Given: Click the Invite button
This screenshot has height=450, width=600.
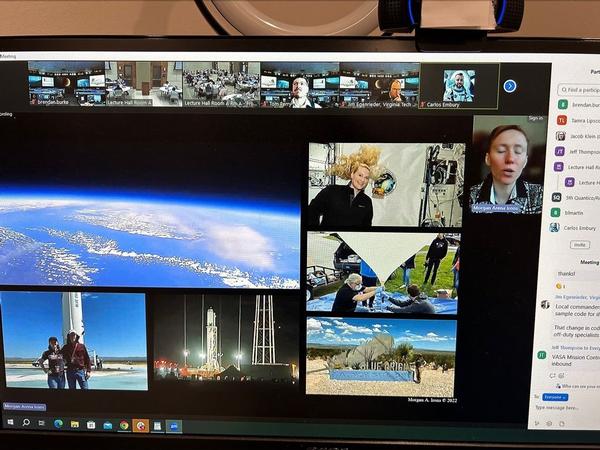Looking at the screenshot, I should pos(580,245).
